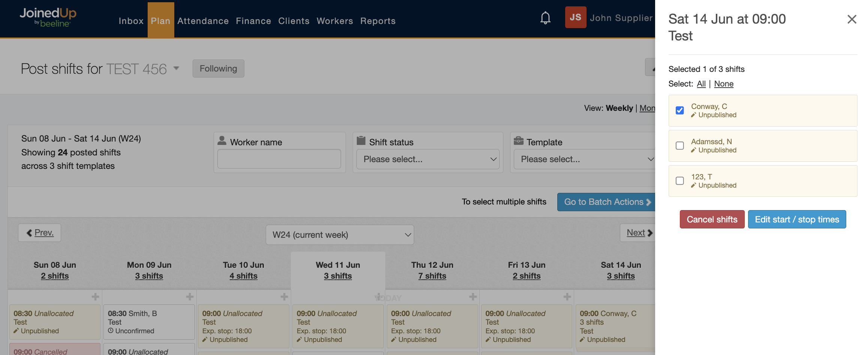868x355 pixels.
Task: Go to the Attendance tab
Action: (x=203, y=21)
